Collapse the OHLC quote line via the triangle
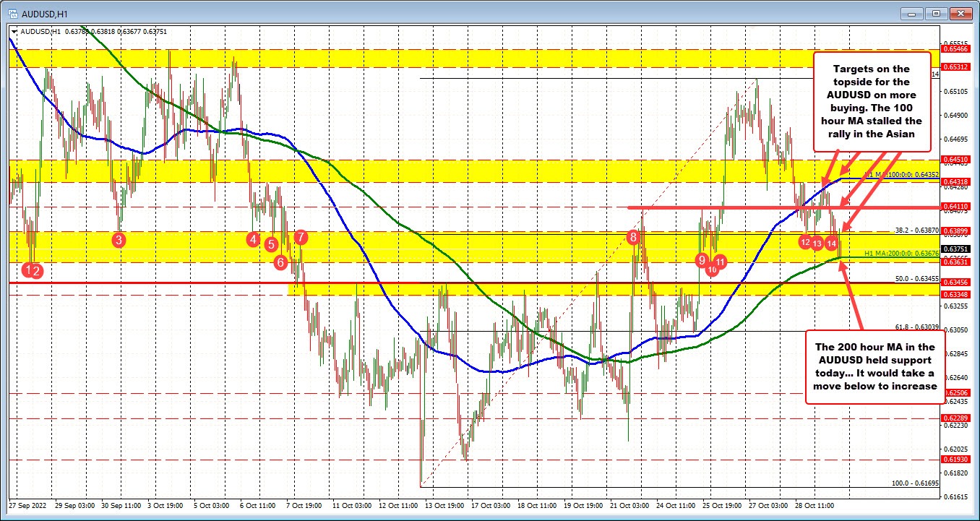980x521 pixels. (12, 32)
